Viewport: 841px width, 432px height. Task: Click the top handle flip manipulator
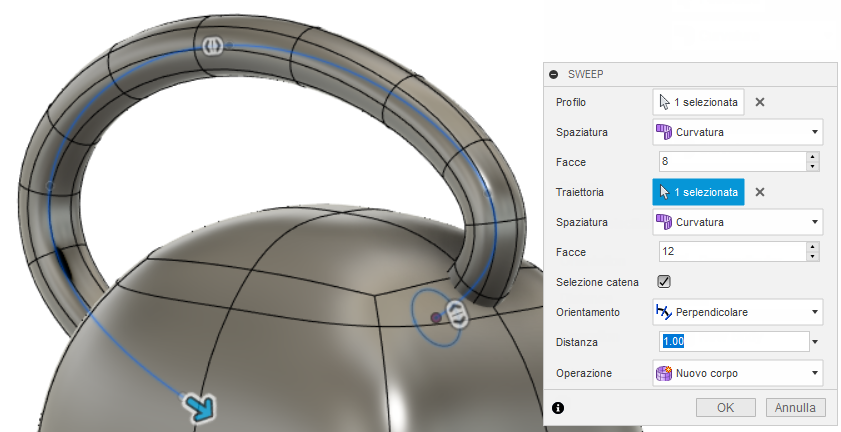click(212, 46)
